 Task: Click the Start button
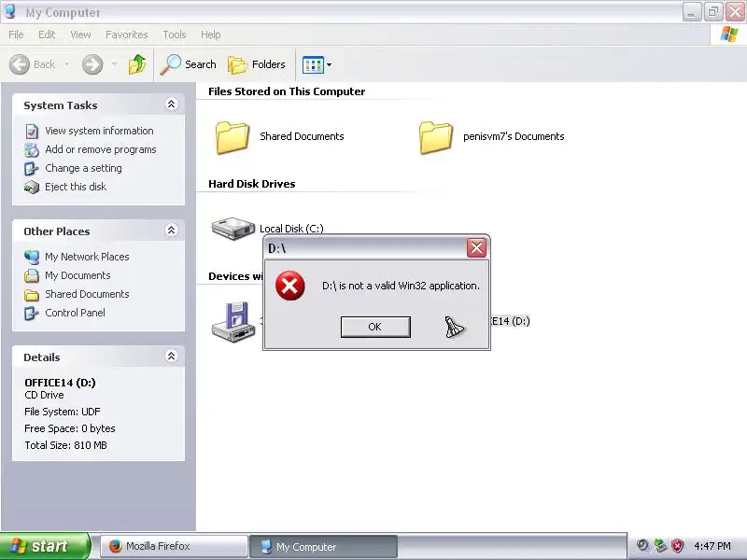(x=44, y=546)
